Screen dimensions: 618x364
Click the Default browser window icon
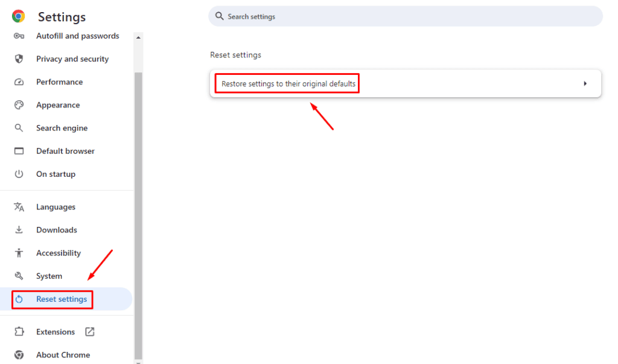(19, 151)
